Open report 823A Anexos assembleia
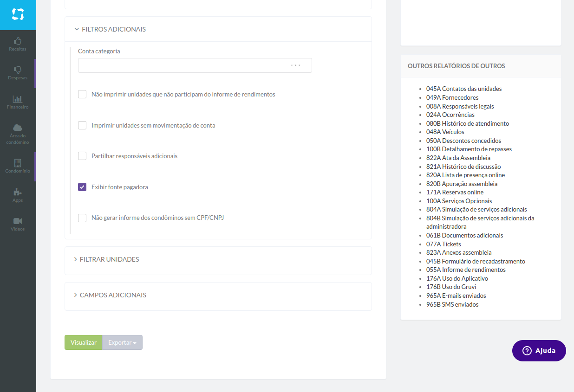The height and width of the screenshot is (392, 574). 459,252
